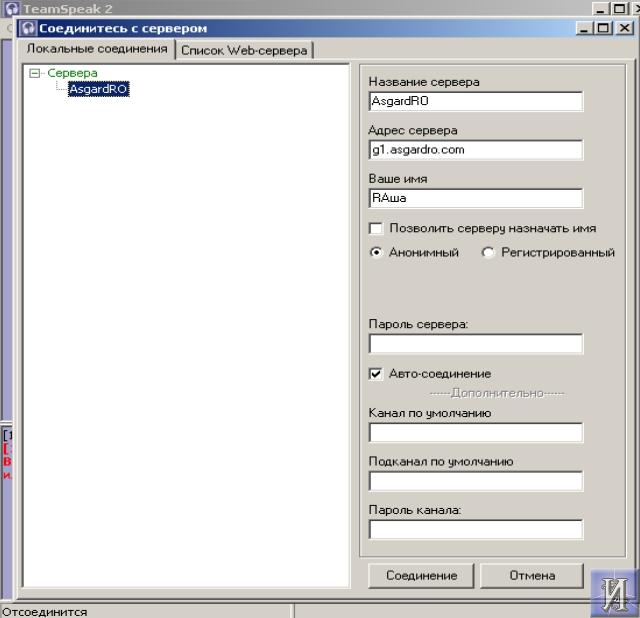Collapse the Сервера tree node
The width and height of the screenshot is (640, 618).
point(35,73)
